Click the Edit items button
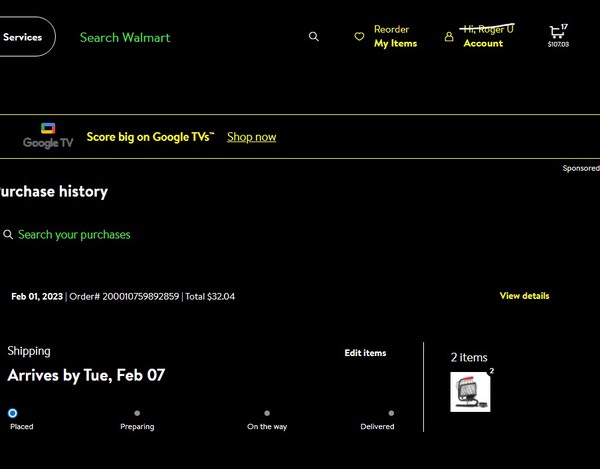 (365, 353)
